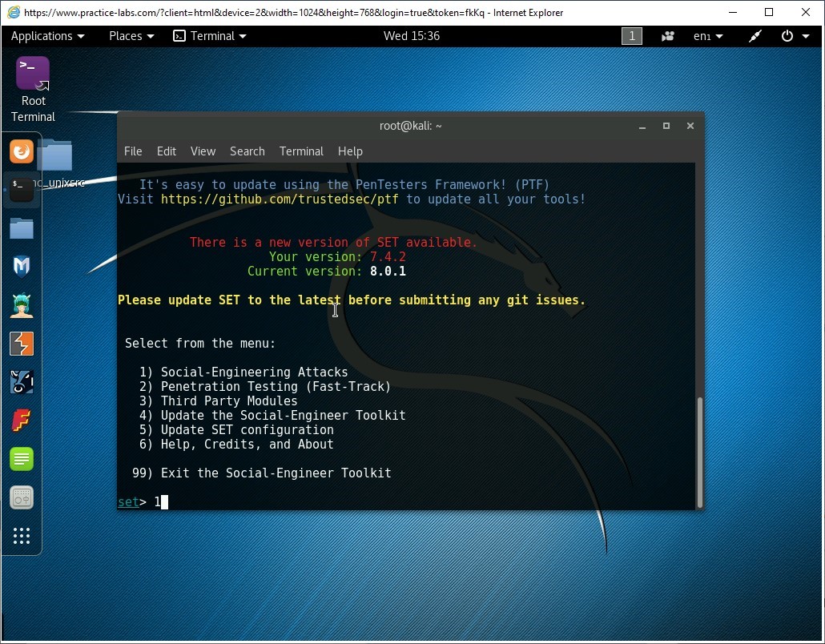Open the Files folder in the dock
825x644 pixels.
click(x=22, y=228)
